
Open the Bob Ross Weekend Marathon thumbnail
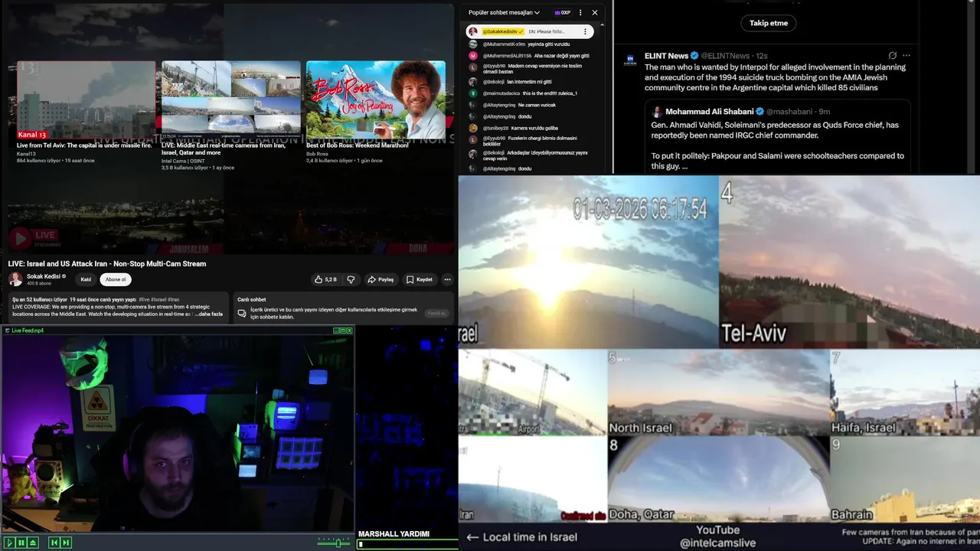click(375, 100)
